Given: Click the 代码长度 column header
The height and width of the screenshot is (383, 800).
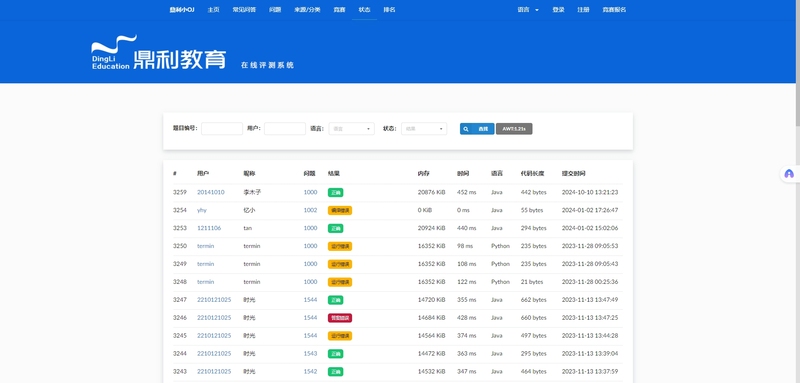Looking at the screenshot, I should pyautogui.click(x=532, y=173).
